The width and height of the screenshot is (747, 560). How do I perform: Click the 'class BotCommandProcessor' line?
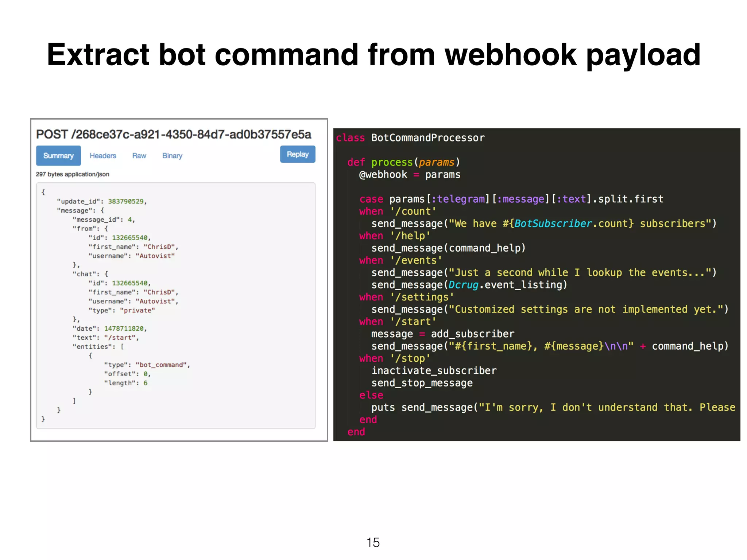coord(410,138)
